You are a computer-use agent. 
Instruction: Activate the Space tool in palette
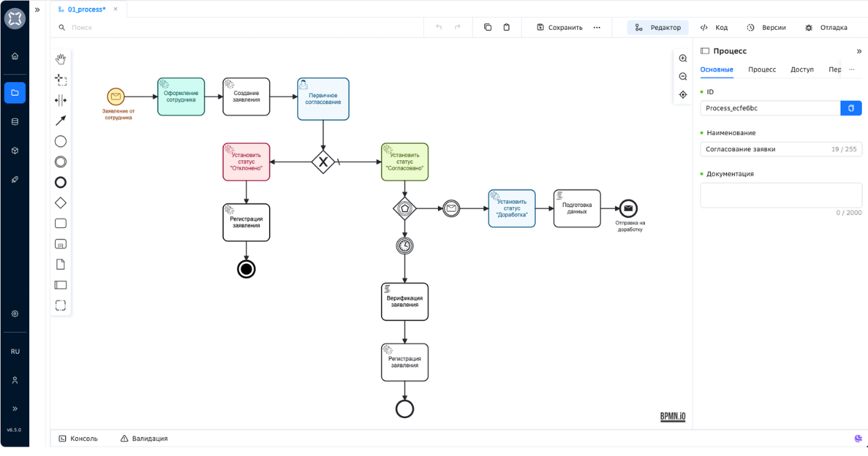[60, 100]
